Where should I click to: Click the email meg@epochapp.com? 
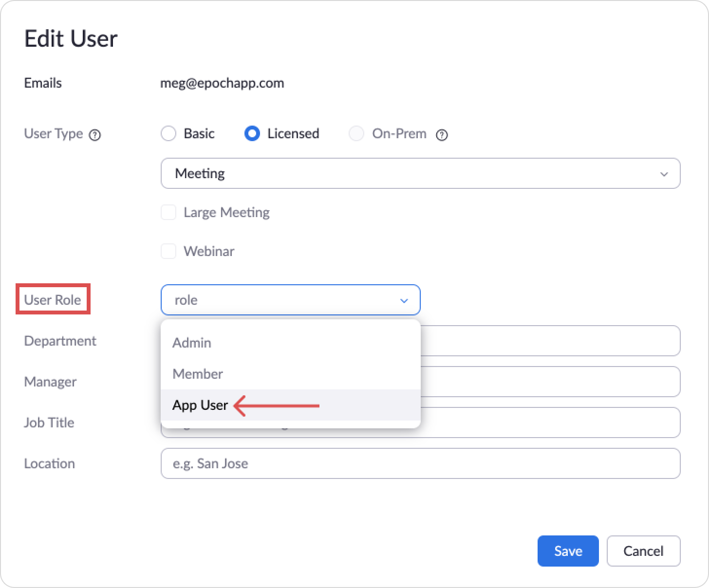222,83
